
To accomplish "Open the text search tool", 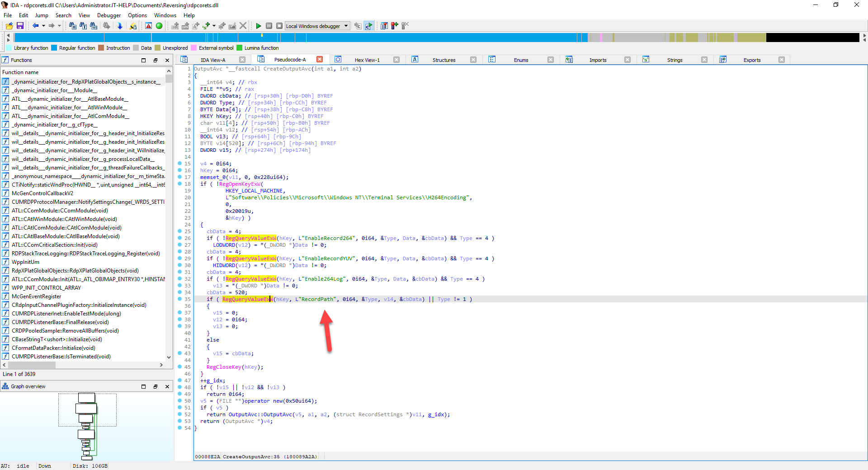I will coord(83,26).
